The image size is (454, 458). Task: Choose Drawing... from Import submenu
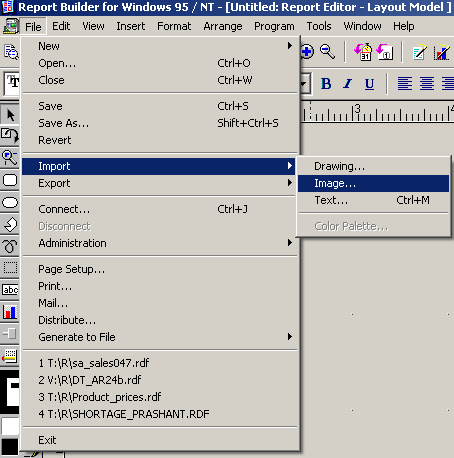[373, 166]
